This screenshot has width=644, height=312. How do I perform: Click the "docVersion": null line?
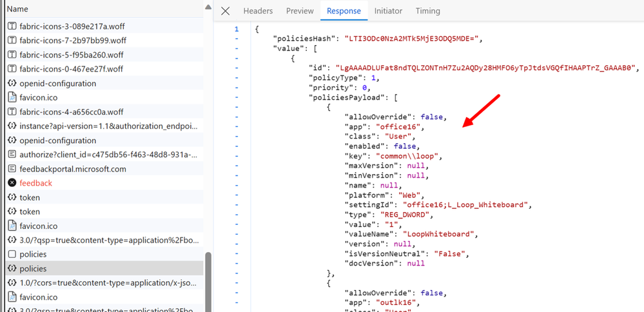384,264
